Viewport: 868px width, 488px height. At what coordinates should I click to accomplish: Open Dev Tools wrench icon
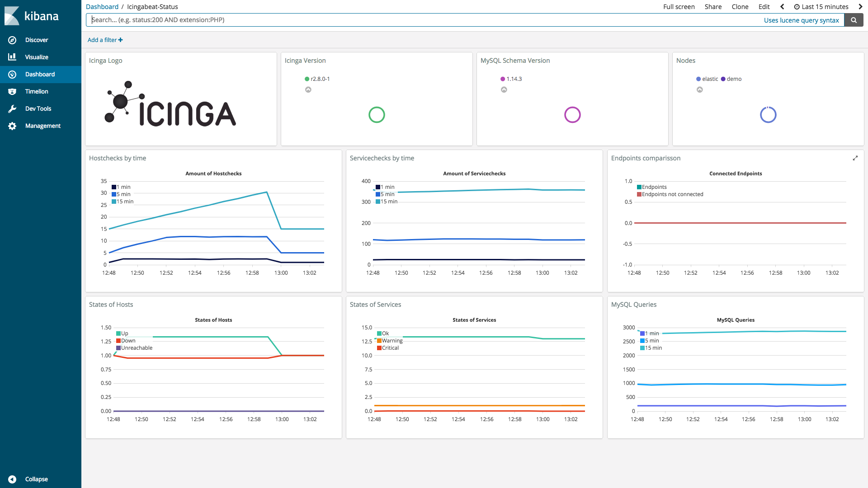(12, 109)
